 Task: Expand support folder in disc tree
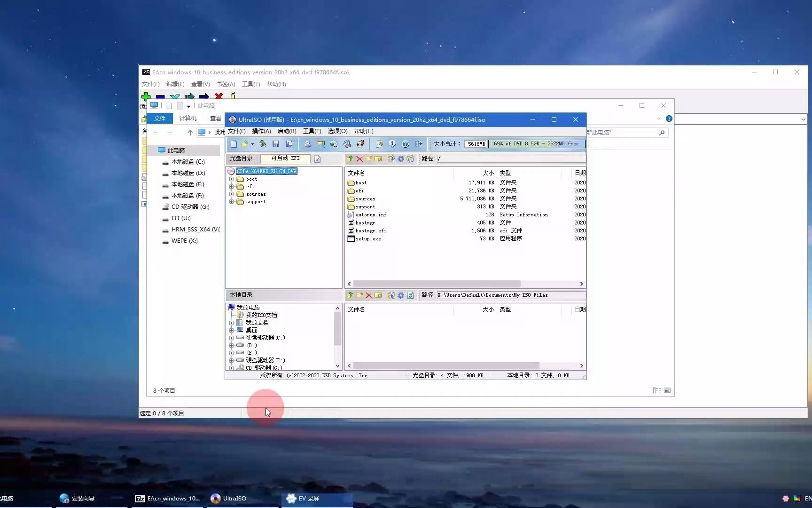pos(231,202)
